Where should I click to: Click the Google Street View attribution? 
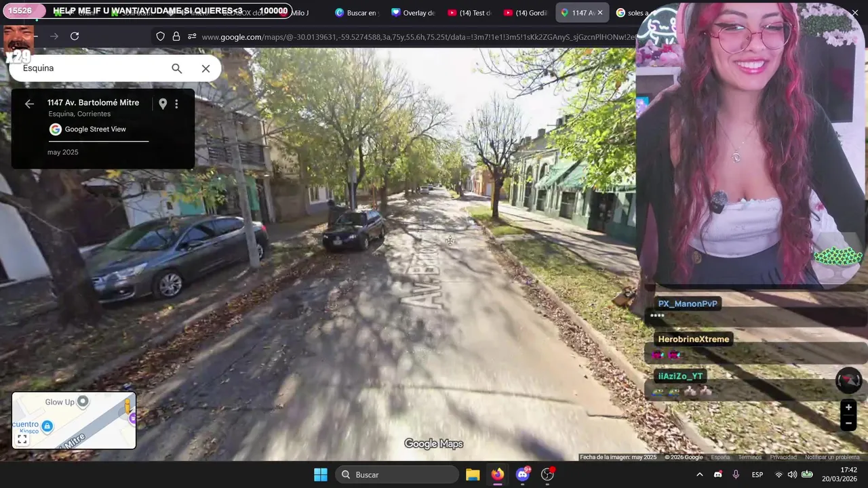pyautogui.click(x=88, y=129)
